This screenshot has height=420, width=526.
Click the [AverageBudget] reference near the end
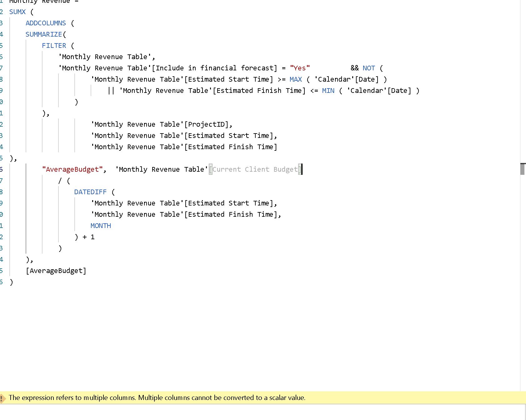(x=56, y=271)
